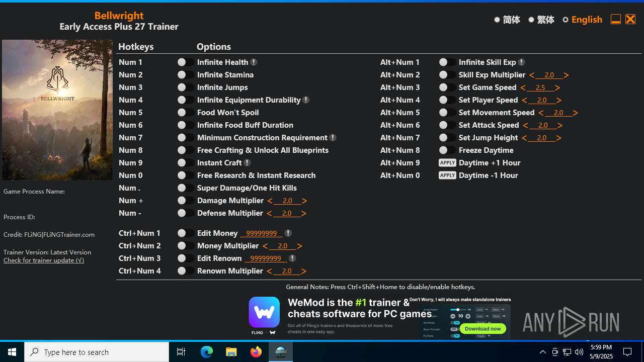This screenshot has height=362, width=644.
Task: Click the WeMod logo icon in the ad
Action: point(264,312)
